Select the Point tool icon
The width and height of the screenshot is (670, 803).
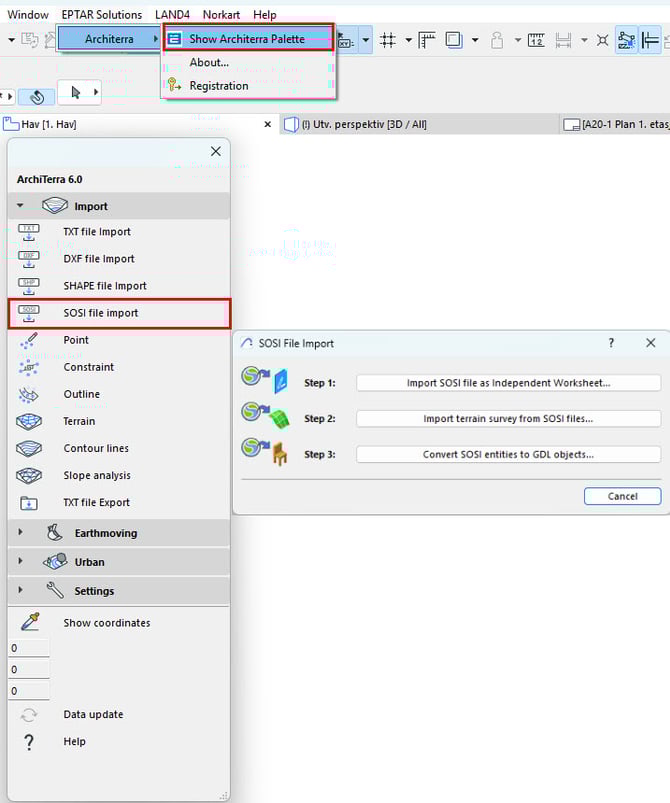coord(29,340)
